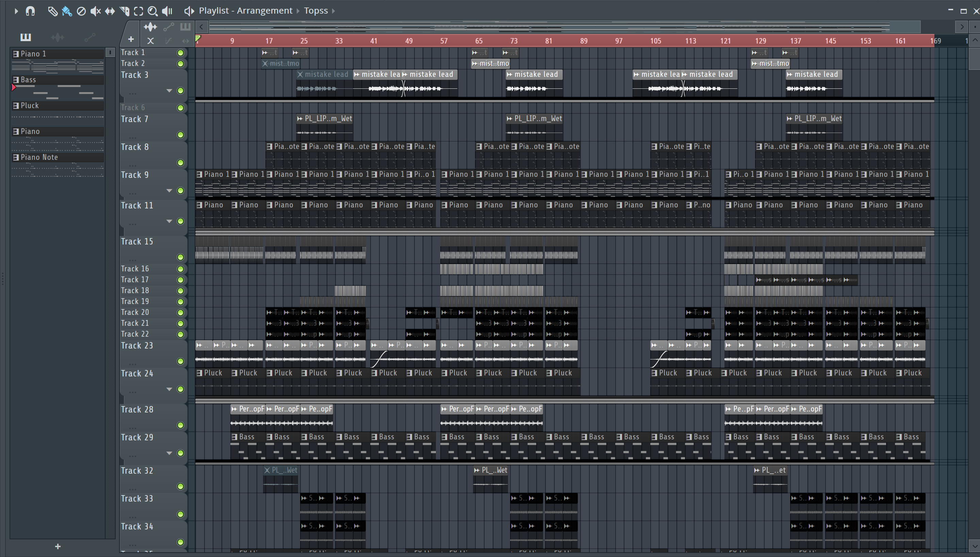Screen dimensions: 980x557
Task: Toggle the Track 9 mute light
Action: click(x=180, y=190)
